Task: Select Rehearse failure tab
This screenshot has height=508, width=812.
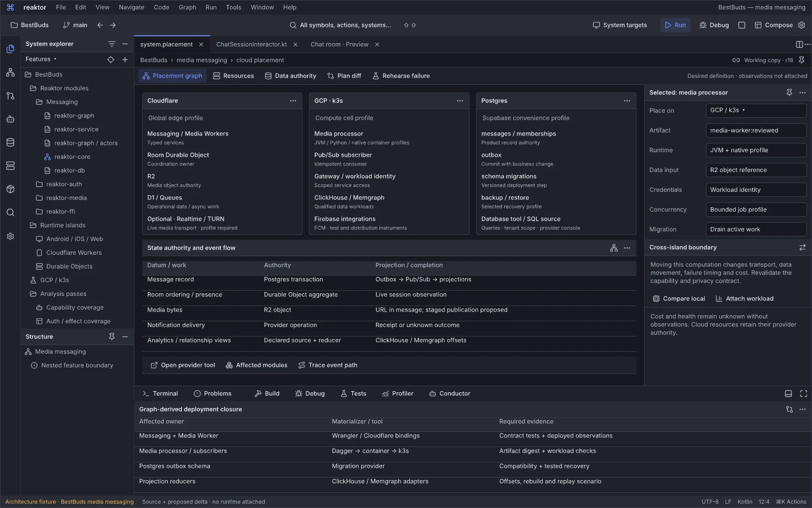Action: click(x=401, y=76)
